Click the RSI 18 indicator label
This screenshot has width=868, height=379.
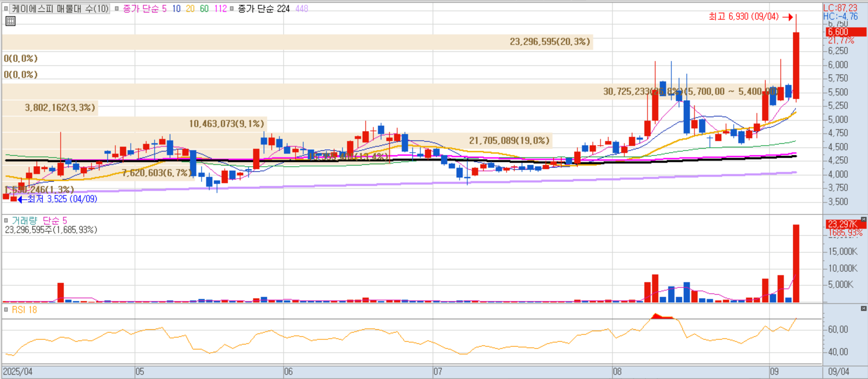coord(24,310)
